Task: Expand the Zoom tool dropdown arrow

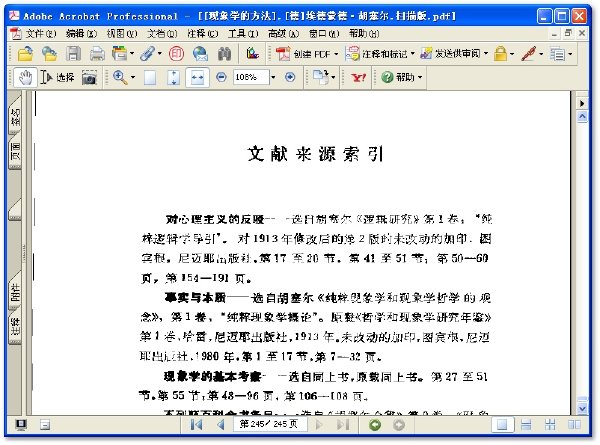Action: [133, 77]
